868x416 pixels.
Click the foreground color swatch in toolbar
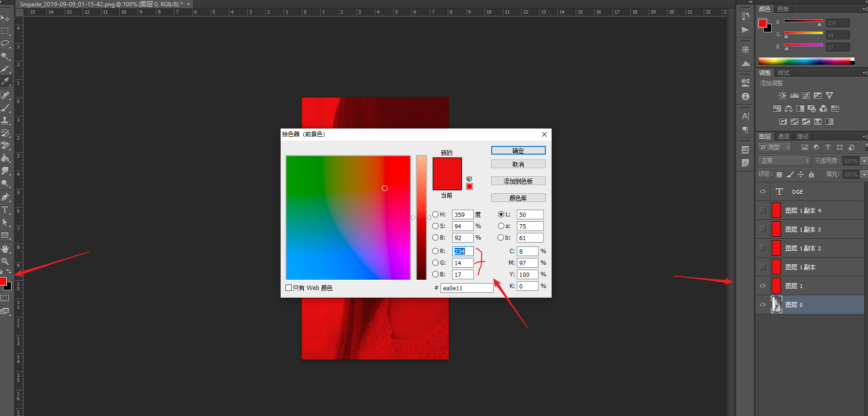click(3, 281)
